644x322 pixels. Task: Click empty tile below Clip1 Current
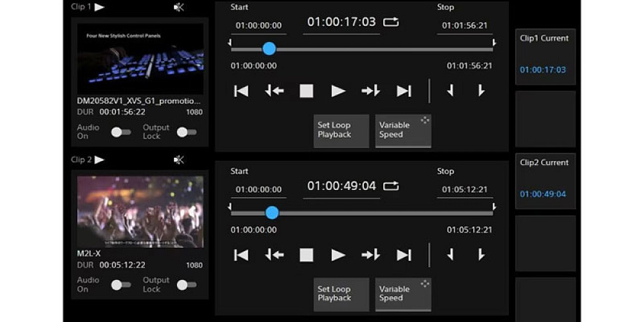tap(545, 119)
